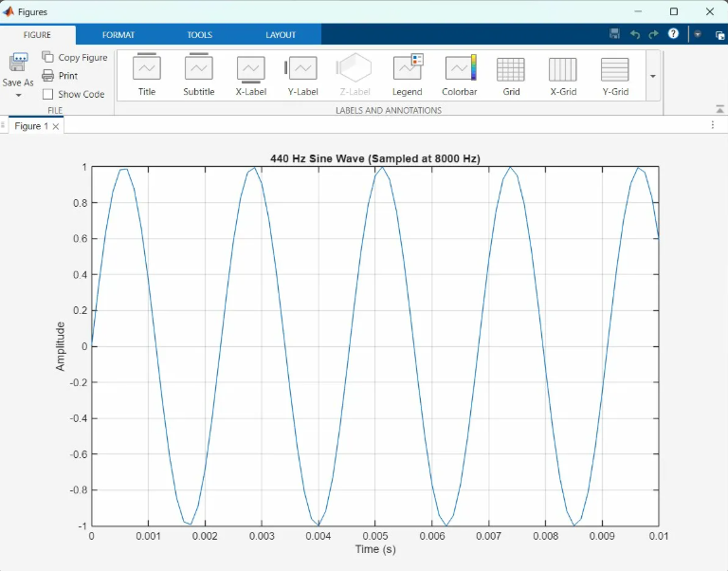Collapse the ribbon toolstrip
The width and height of the screenshot is (728, 571).
(719, 109)
